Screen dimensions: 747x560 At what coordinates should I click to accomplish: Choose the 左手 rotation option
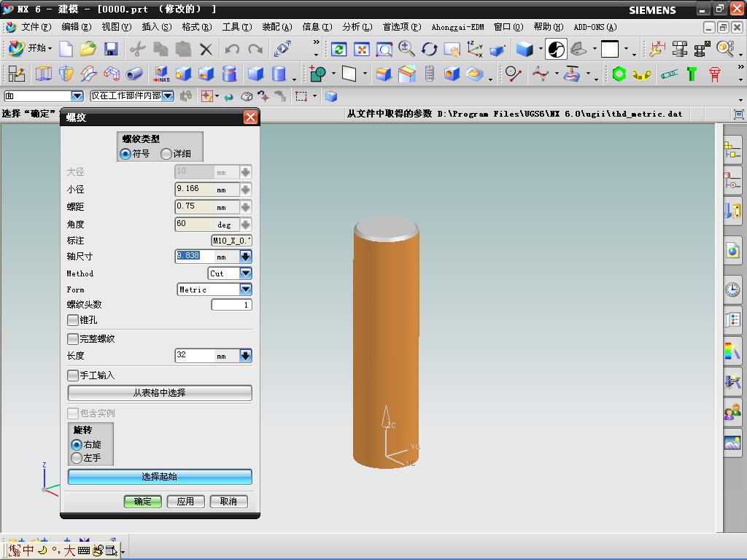pos(77,458)
